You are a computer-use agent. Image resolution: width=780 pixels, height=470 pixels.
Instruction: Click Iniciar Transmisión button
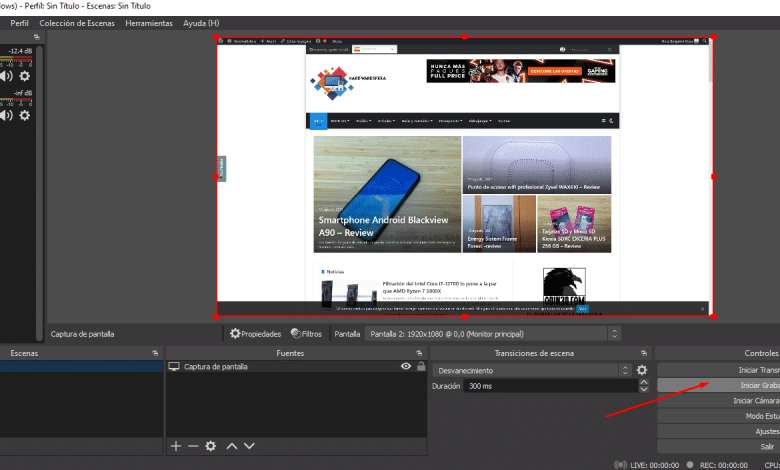pos(719,370)
